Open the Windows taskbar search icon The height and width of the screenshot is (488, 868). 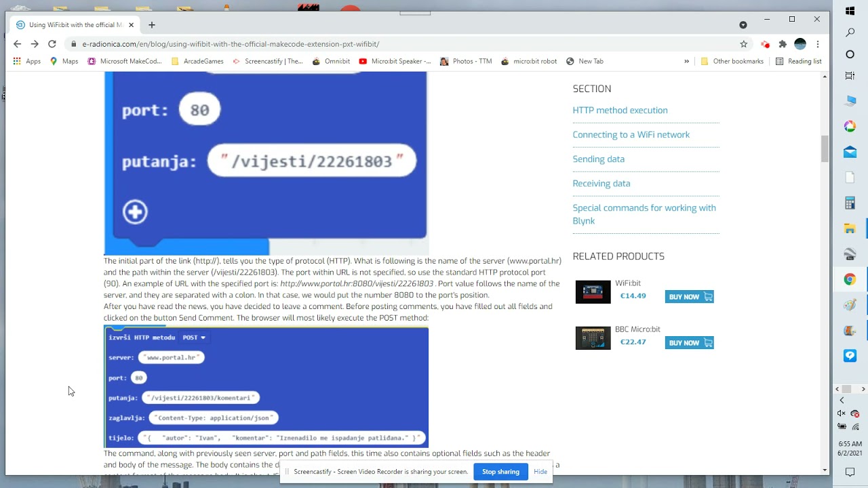coord(850,33)
